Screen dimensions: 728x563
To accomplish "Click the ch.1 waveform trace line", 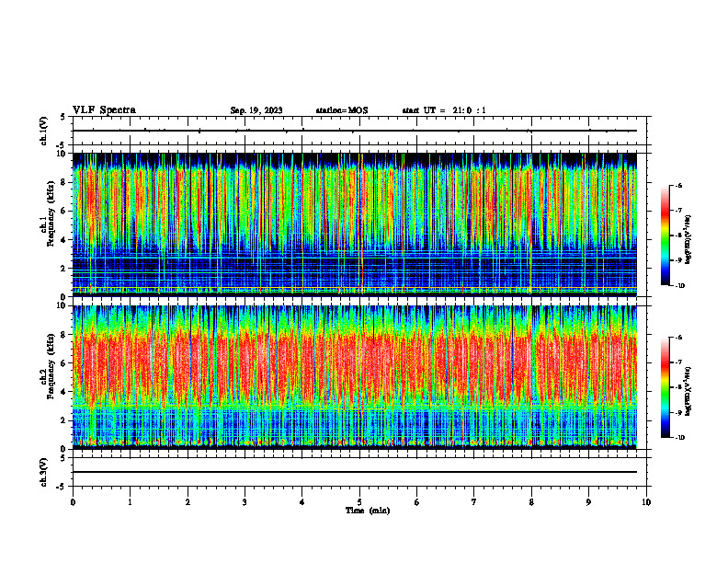I will [355, 131].
